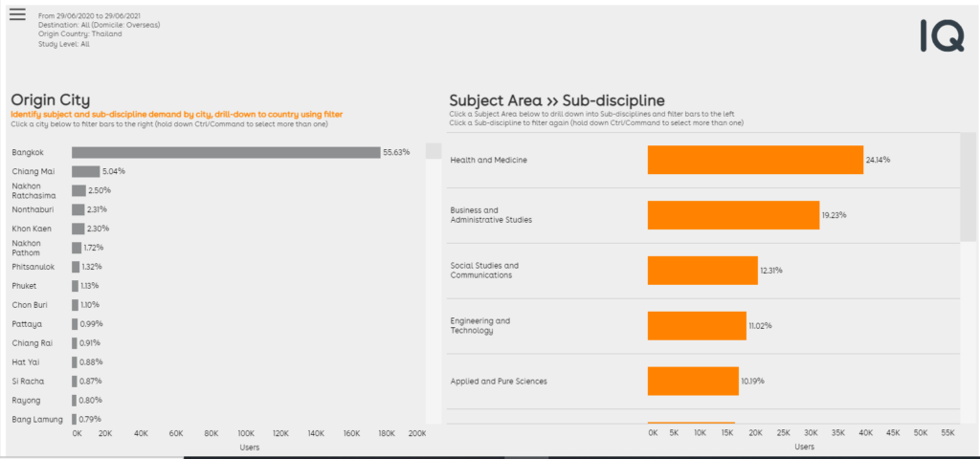This screenshot has width=980, height=459.
Task: Open the hamburger menu icon
Action: (x=17, y=14)
